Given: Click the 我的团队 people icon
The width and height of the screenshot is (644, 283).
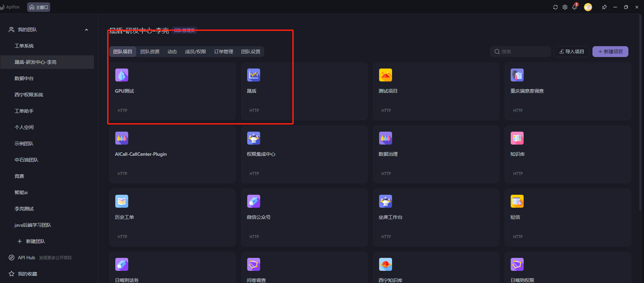Looking at the screenshot, I should click(x=12, y=30).
